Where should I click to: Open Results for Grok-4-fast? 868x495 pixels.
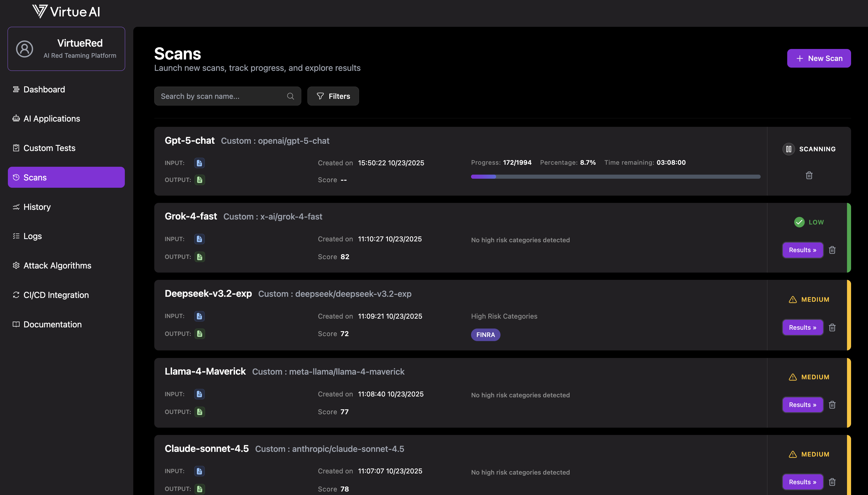click(x=802, y=250)
